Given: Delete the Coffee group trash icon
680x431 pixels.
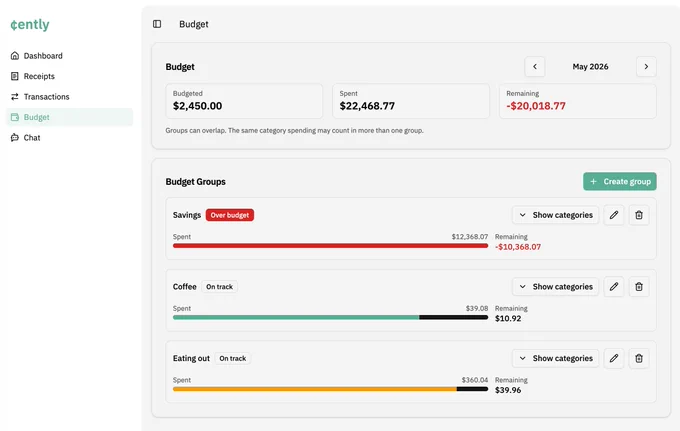Looking at the screenshot, I should click(639, 287).
